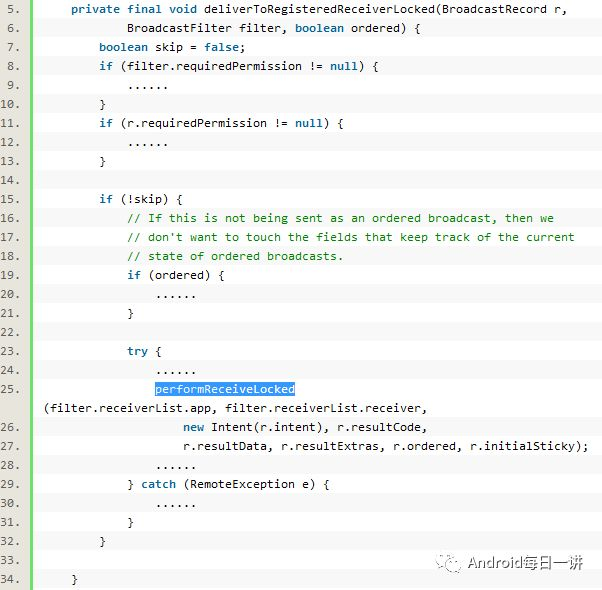Click the highlighted performReceiveLocked text
The width and height of the screenshot is (602, 590).
pyautogui.click(x=225, y=389)
